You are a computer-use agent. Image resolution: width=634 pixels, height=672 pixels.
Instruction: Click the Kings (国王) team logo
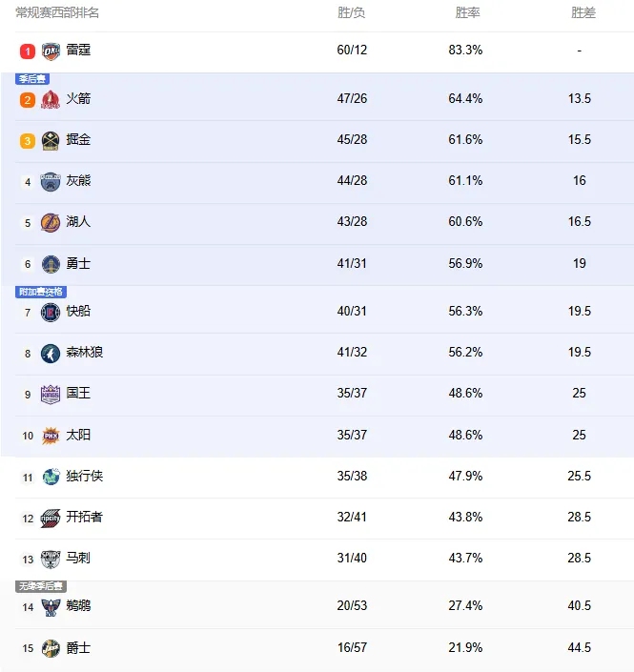[51, 395]
